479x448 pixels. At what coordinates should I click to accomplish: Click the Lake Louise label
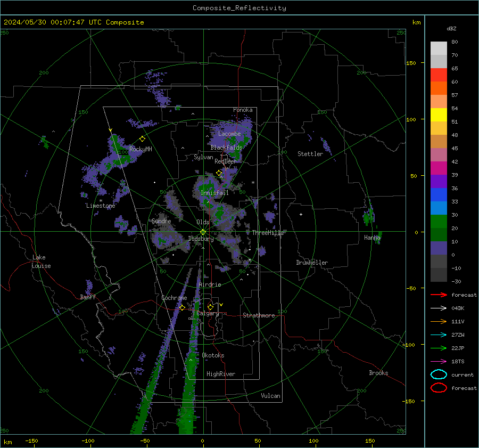(41, 262)
